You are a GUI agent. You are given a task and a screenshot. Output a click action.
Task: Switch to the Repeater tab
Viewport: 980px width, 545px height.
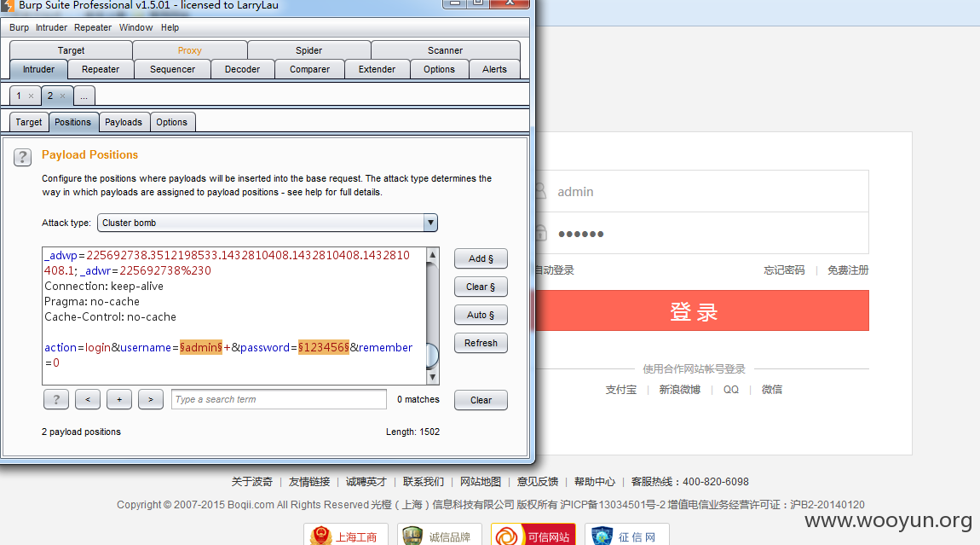pyautogui.click(x=100, y=69)
